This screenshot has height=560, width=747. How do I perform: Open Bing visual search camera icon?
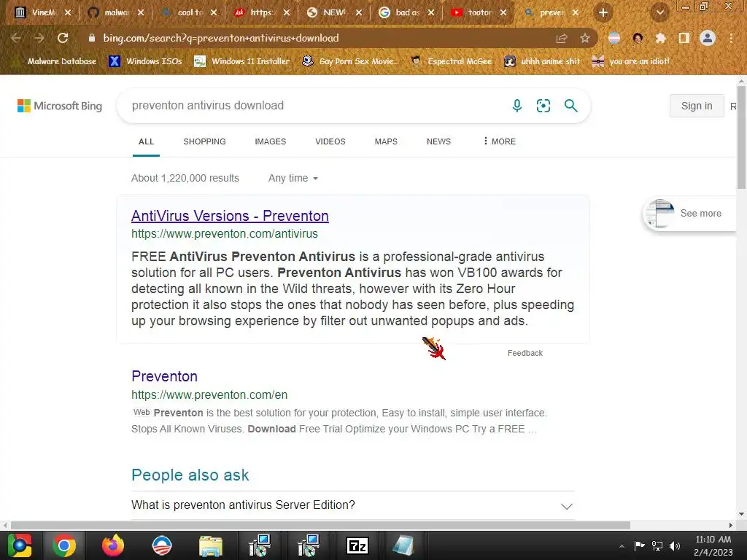point(543,106)
